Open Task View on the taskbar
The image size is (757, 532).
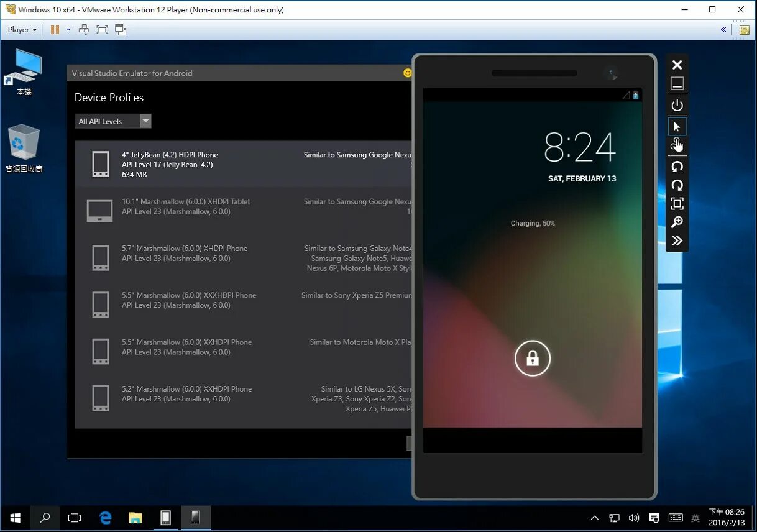(x=75, y=518)
